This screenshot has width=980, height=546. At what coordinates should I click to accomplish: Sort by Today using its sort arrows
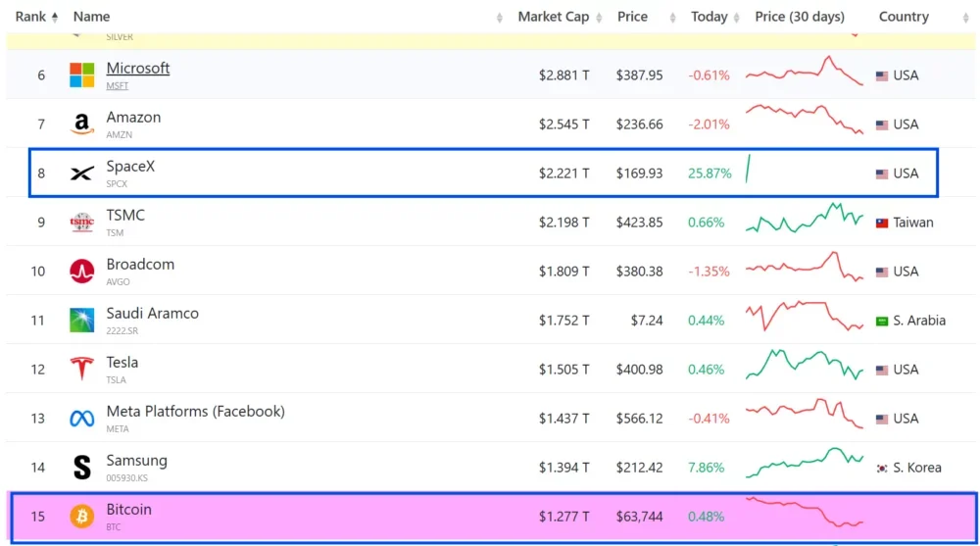pos(736,18)
